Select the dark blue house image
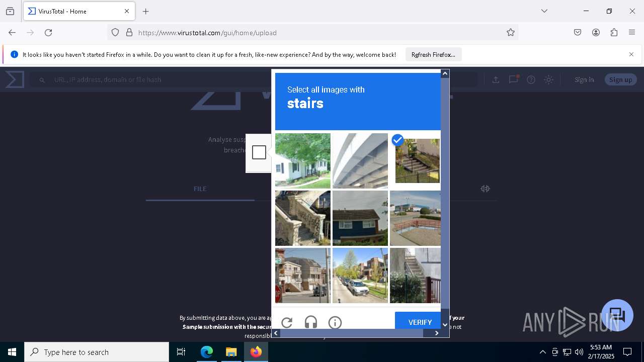 [x=360, y=218]
